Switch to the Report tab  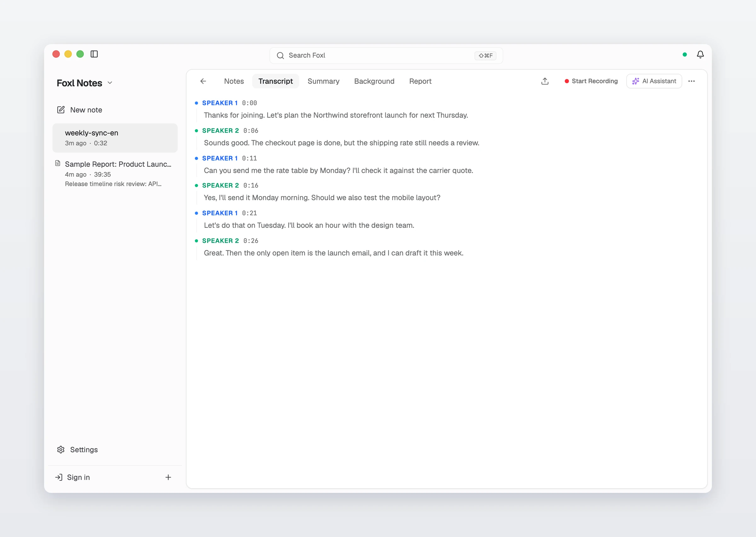(420, 81)
